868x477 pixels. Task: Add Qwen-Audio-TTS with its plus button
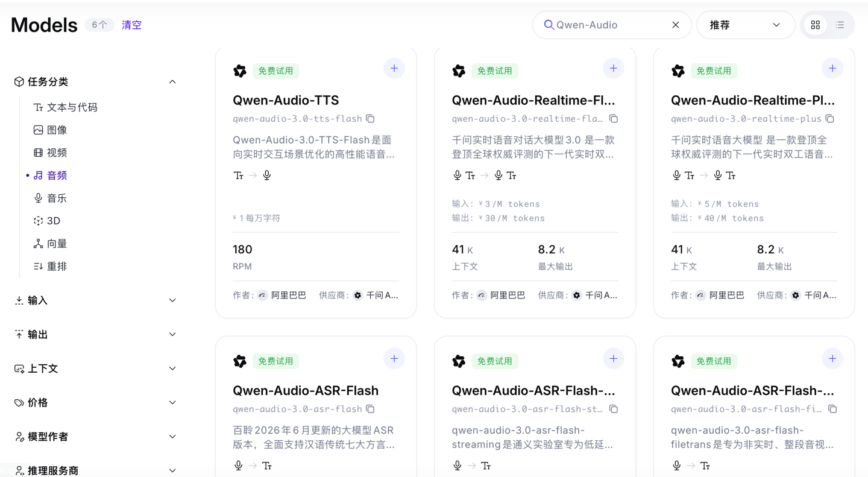(394, 68)
